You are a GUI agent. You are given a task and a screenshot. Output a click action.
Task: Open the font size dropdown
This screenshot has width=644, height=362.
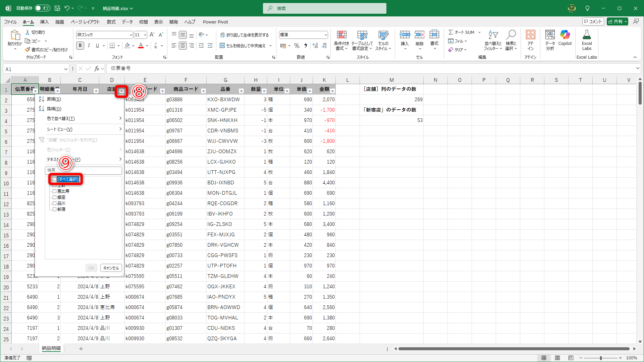[x=145, y=35]
